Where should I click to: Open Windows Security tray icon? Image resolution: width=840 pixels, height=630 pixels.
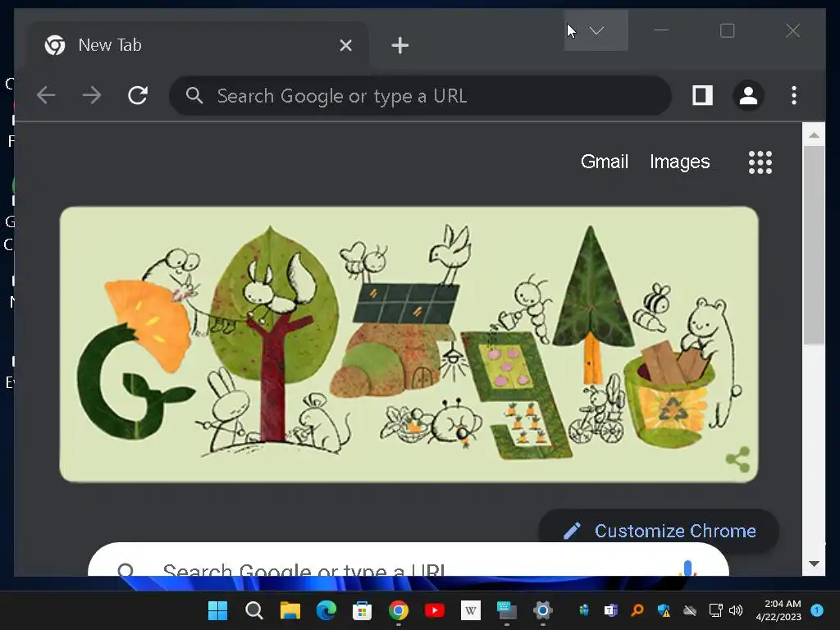click(x=664, y=610)
